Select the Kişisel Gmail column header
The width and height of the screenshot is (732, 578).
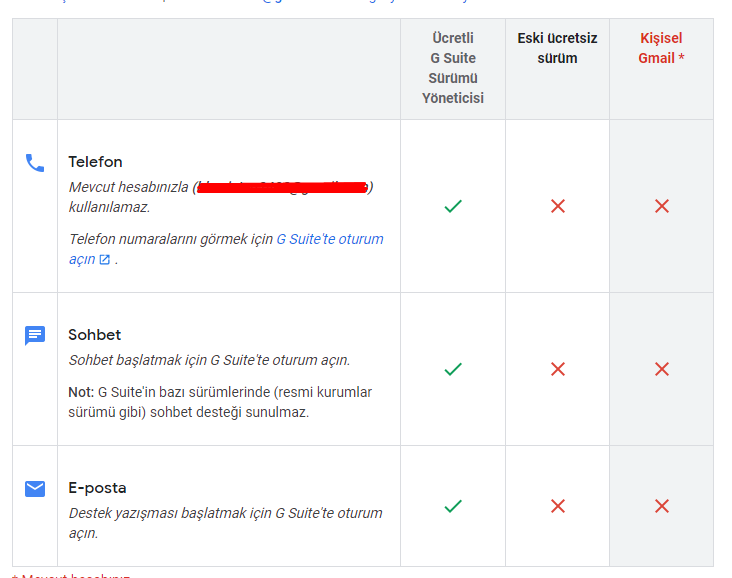661,48
